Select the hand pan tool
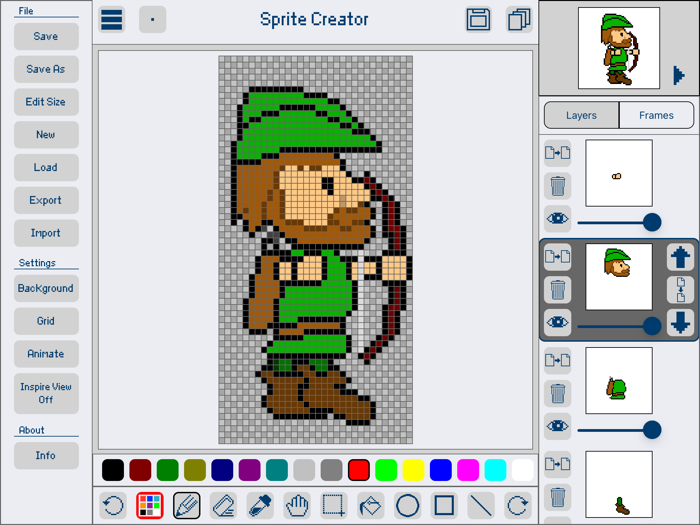This screenshot has width=700, height=525. pos(297,506)
